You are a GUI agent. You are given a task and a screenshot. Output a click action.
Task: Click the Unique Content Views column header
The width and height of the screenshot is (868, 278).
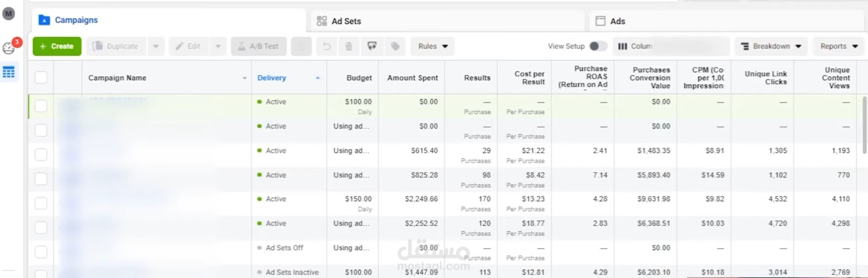tap(836, 78)
